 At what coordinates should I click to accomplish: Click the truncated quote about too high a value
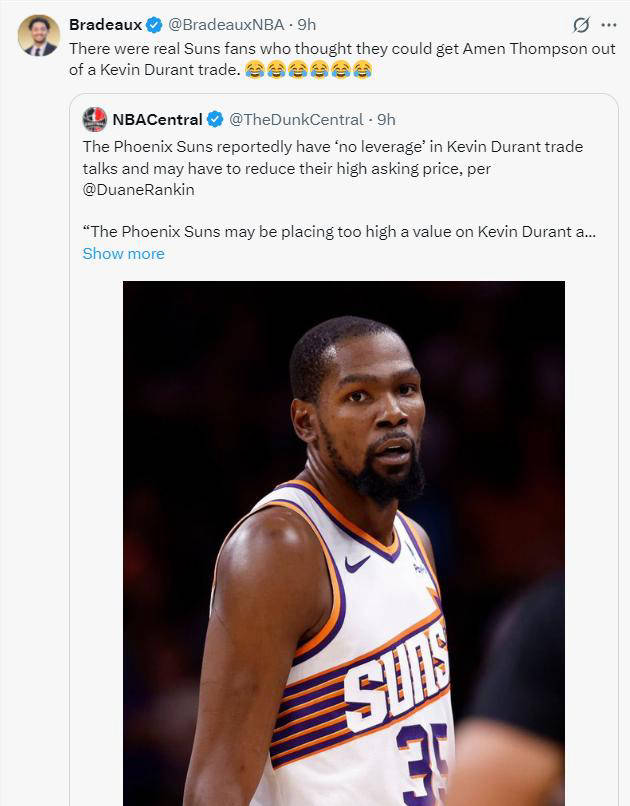(340, 232)
